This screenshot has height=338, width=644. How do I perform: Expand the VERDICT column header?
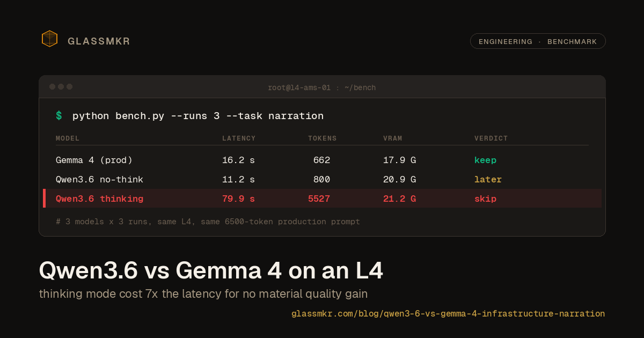(x=491, y=138)
